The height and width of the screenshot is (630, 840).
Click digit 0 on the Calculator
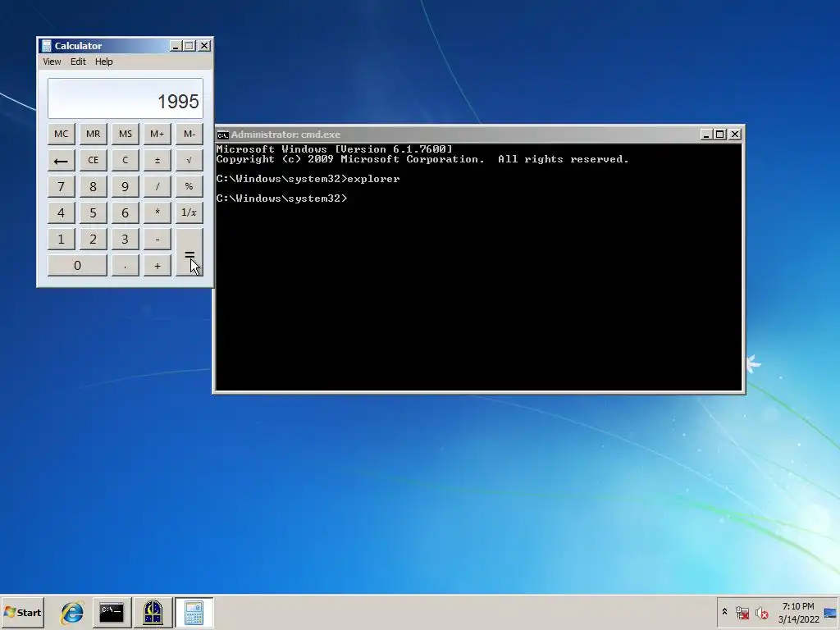pos(77,266)
